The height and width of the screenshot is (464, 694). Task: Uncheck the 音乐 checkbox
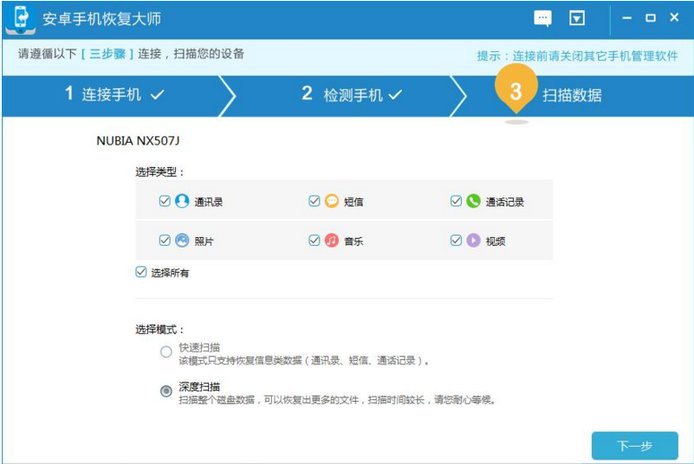(x=314, y=240)
